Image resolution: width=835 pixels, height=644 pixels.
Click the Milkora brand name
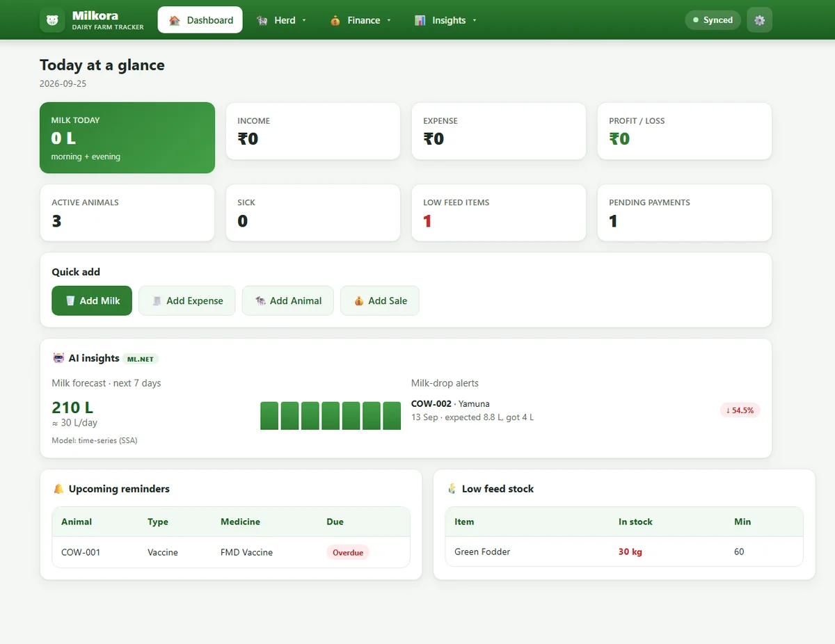pos(95,15)
